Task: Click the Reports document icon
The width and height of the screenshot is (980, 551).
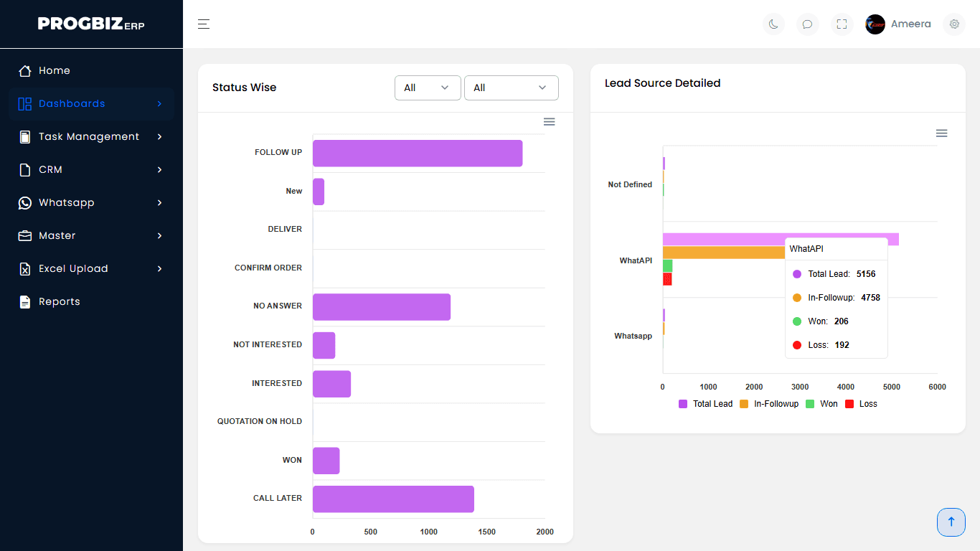Action: pyautogui.click(x=25, y=301)
